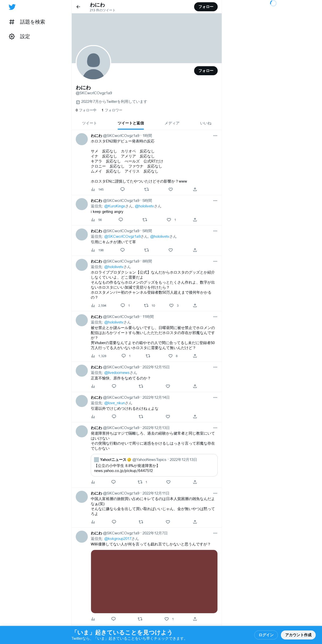Expand options on the @kskgroup2017 reply

pyautogui.click(x=215, y=533)
